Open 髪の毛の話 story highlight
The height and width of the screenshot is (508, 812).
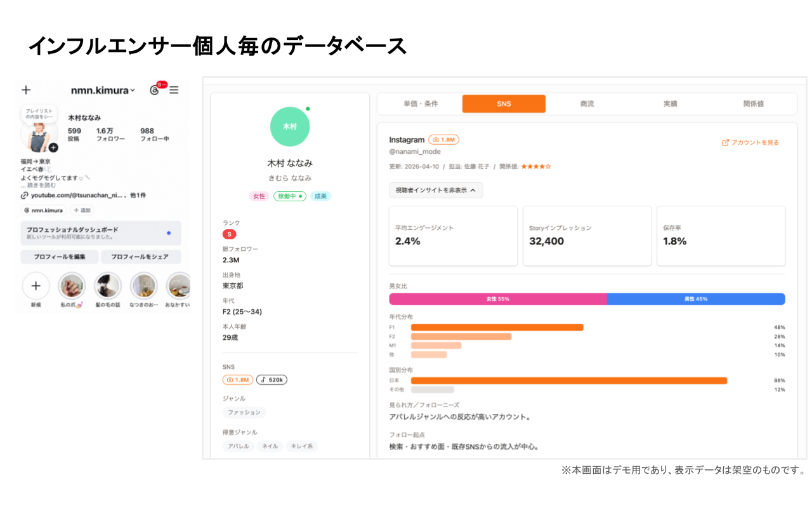(108, 286)
